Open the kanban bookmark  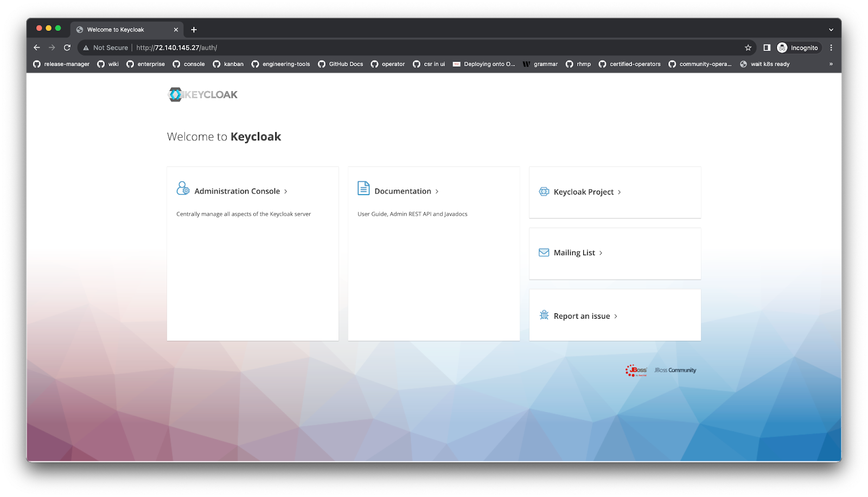[x=228, y=64]
